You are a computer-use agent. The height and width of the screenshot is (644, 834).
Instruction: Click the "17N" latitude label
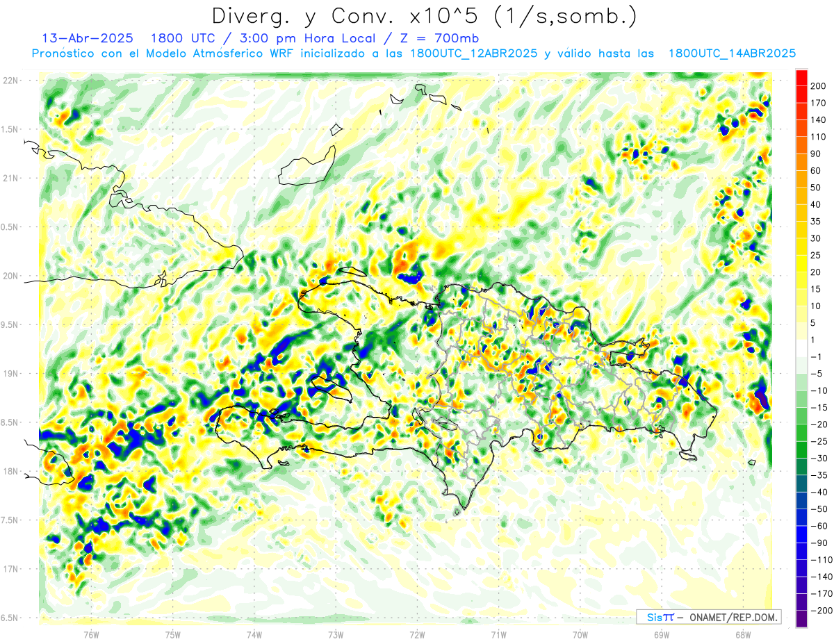point(10,569)
